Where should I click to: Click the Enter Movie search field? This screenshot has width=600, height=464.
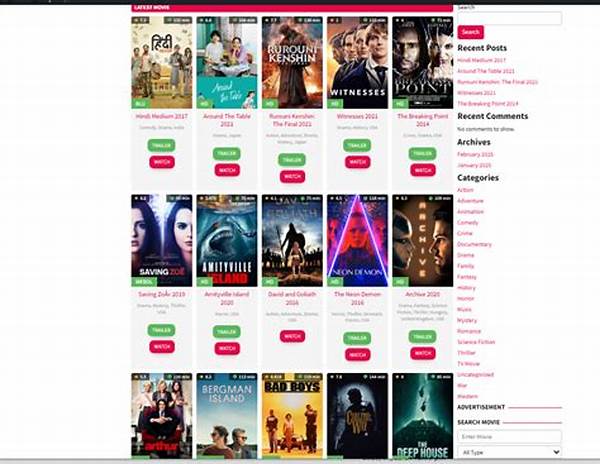[509, 436]
